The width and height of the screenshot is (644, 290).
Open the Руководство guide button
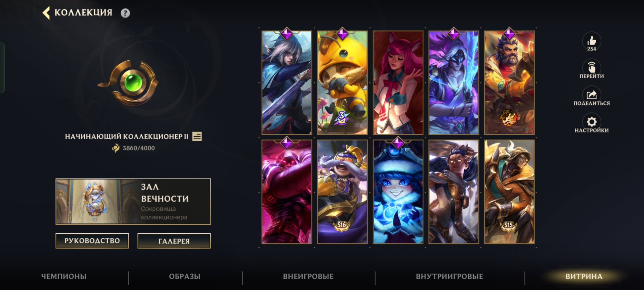(92, 241)
